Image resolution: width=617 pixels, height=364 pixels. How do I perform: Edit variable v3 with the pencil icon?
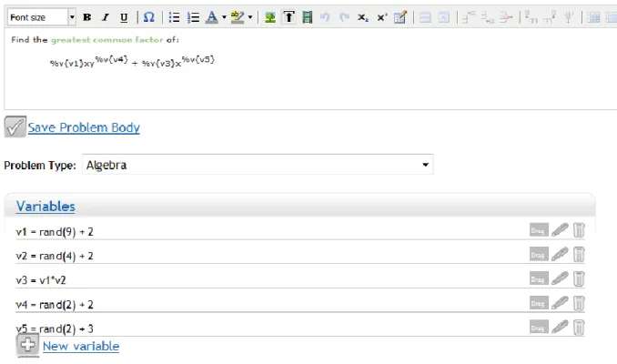click(560, 278)
